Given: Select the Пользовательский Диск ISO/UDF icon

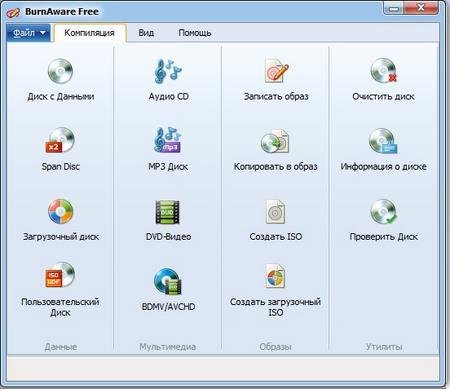Looking at the screenshot, I should (x=60, y=275).
